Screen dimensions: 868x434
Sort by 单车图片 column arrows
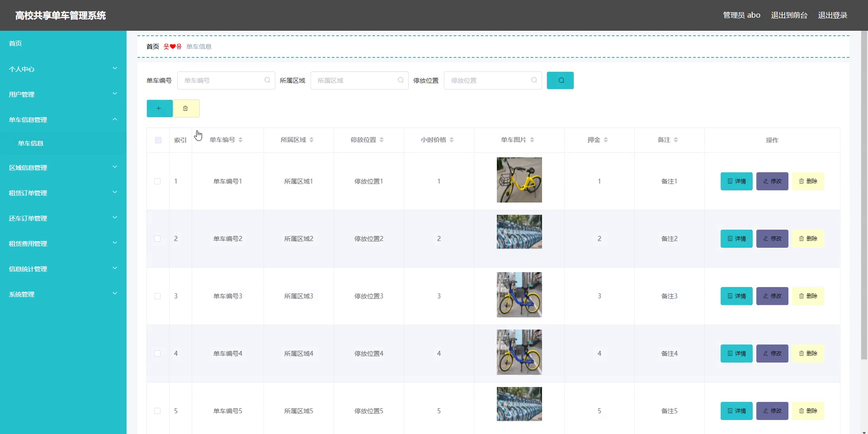point(532,140)
